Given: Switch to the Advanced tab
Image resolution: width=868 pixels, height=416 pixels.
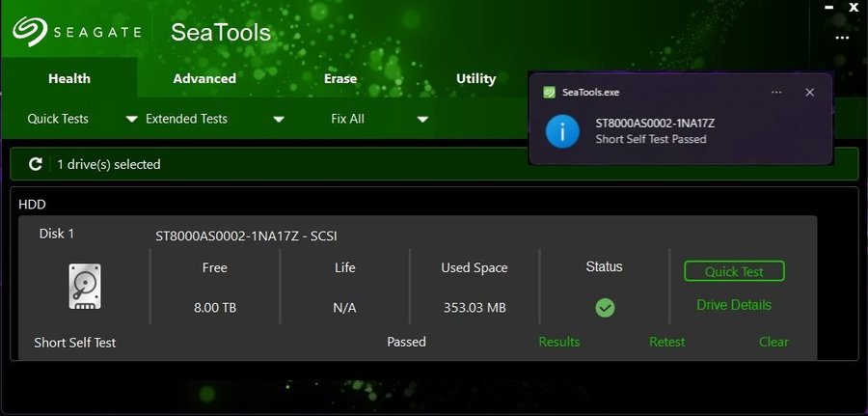Looking at the screenshot, I should [x=204, y=78].
